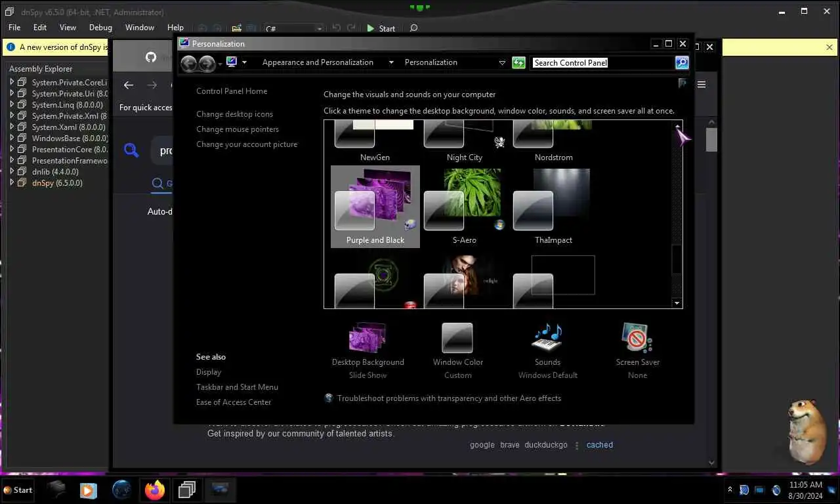Click the google link in browser window
This screenshot has width=840, height=504.
click(482, 445)
